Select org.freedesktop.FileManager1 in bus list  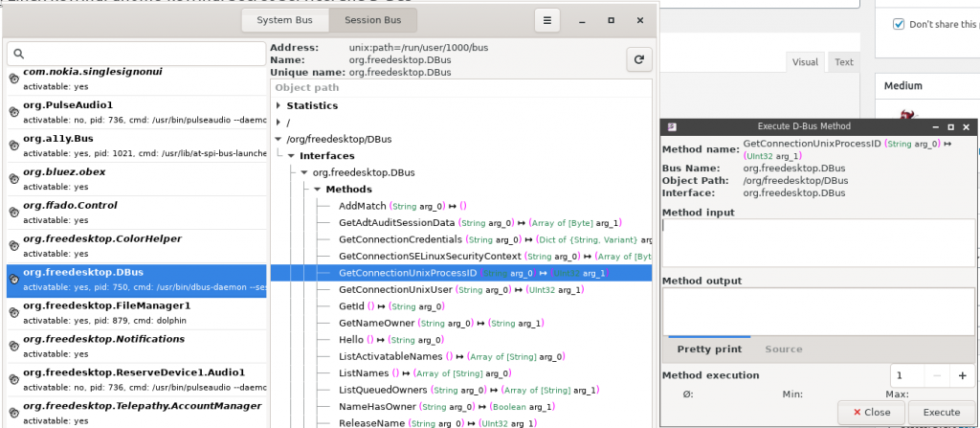point(136,313)
